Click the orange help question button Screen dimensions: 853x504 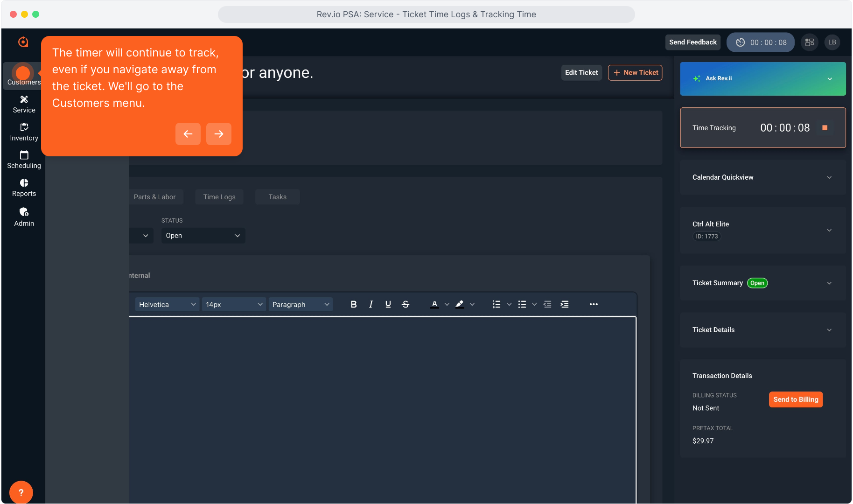click(21, 492)
